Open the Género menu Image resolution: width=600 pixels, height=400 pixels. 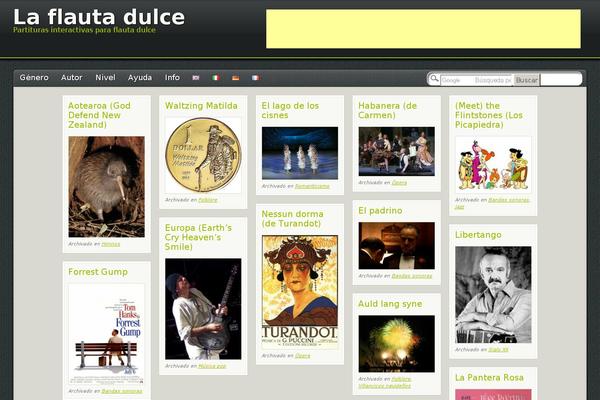(x=34, y=77)
